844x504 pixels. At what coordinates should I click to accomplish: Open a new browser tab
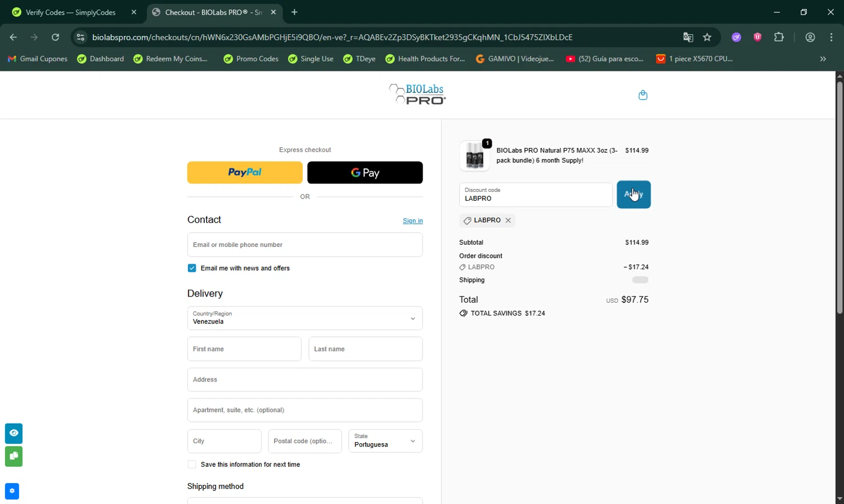pos(294,12)
